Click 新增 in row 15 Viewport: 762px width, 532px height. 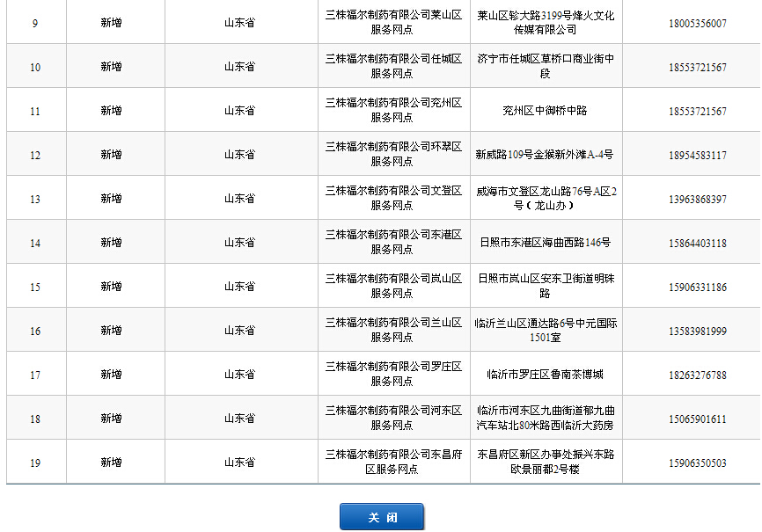point(111,286)
